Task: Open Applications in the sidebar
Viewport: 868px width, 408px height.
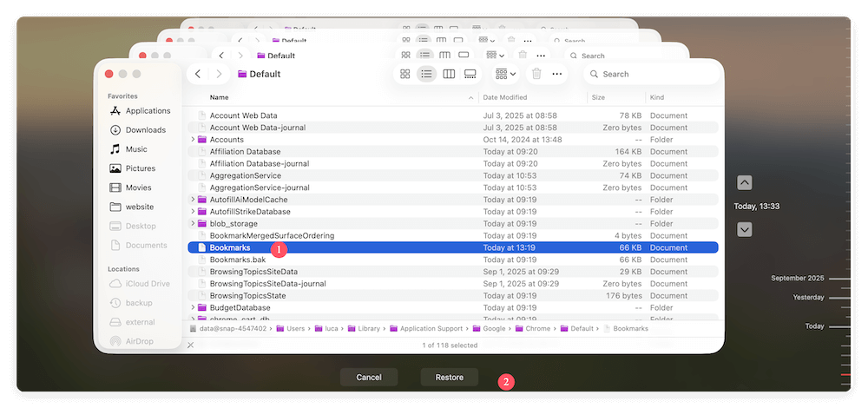Action: tap(140, 111)
